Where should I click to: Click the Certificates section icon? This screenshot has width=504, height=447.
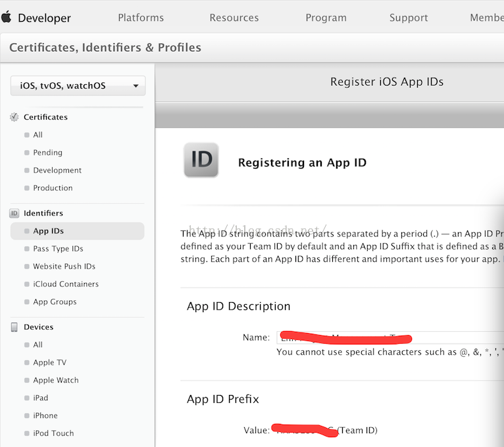pyautogui.click(x=14, y=117)
